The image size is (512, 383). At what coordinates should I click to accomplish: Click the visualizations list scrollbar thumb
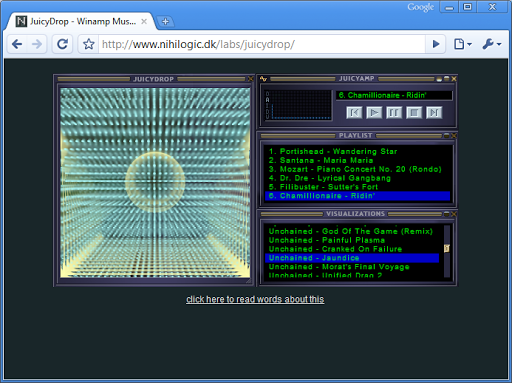(447, 248)
